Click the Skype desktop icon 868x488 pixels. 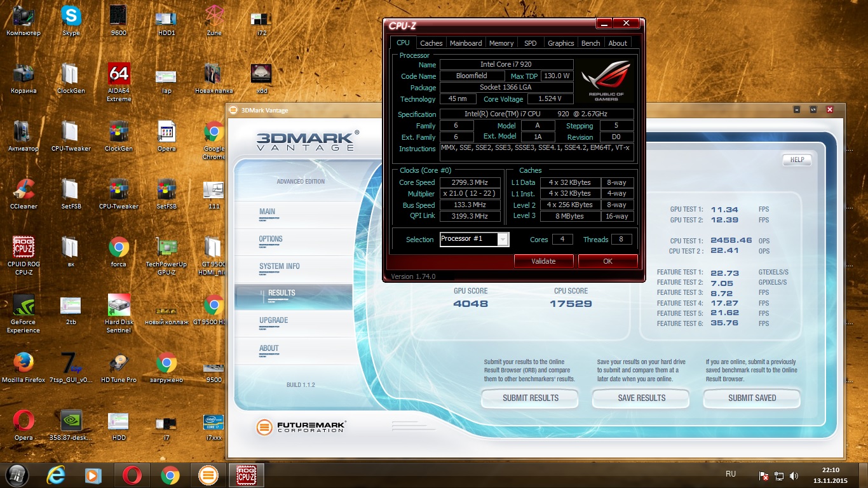[71, 17]
